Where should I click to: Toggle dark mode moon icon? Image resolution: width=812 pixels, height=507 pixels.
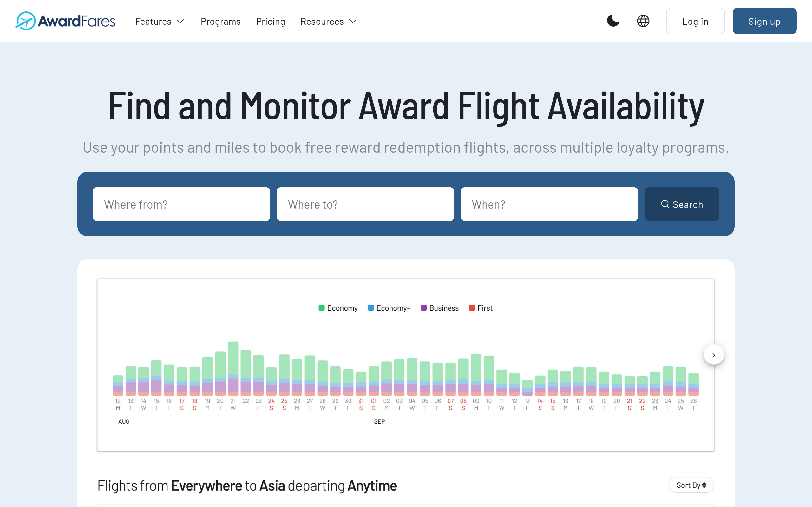613,21
